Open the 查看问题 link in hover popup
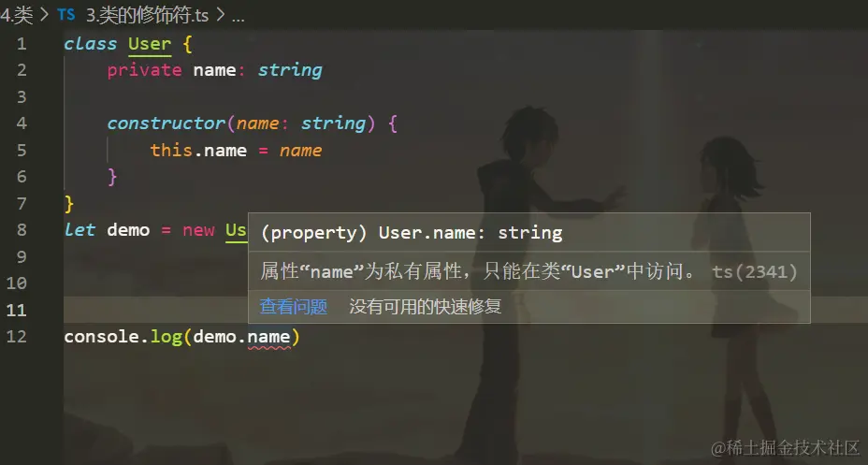The image size is (868, 465). click(294, 306)
